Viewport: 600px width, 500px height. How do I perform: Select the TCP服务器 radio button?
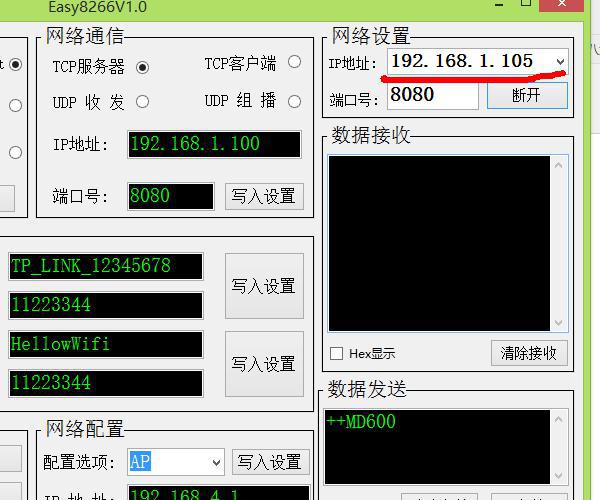[x=142, y=68]
